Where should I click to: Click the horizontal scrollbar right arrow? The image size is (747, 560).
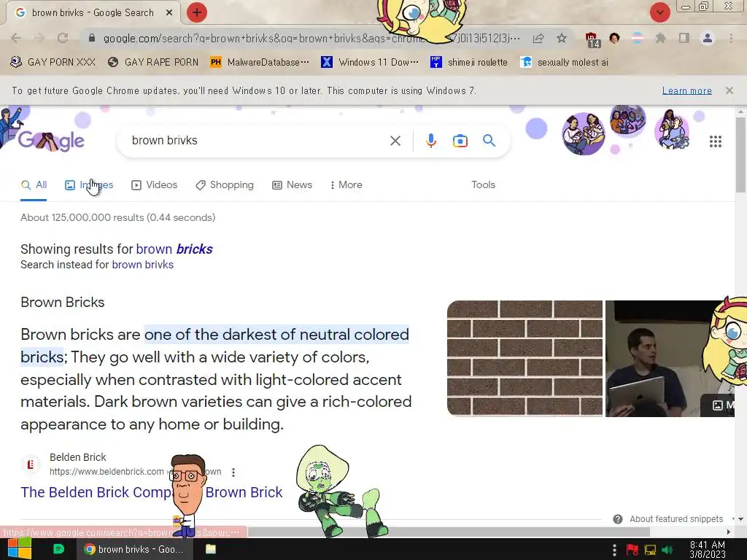point(729,532)
